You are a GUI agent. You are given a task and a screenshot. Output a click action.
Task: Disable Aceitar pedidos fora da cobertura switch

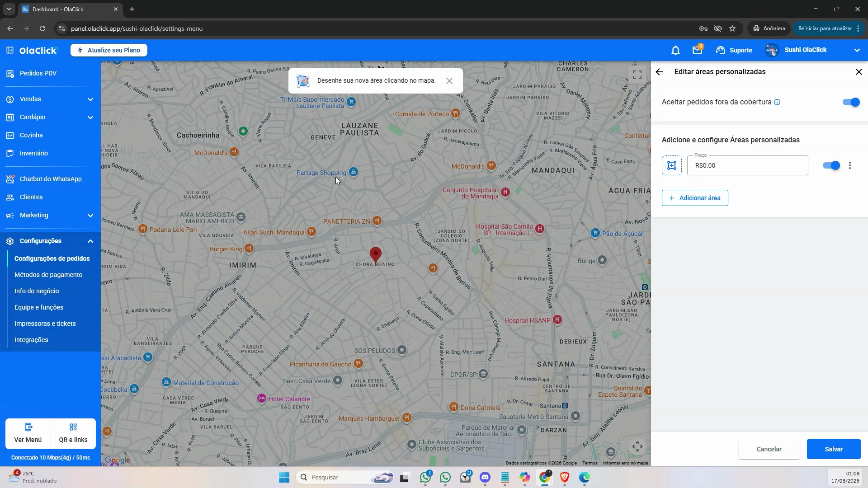[x=851, y=102]
